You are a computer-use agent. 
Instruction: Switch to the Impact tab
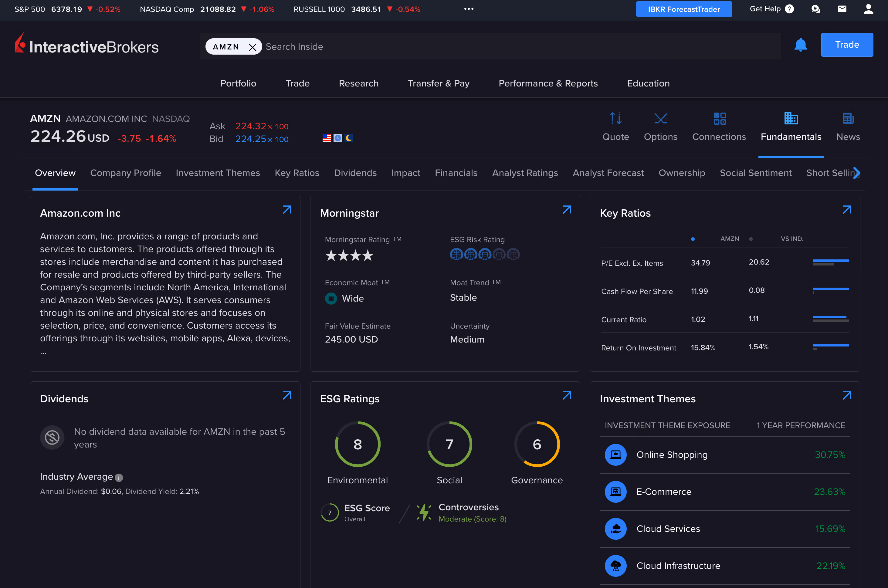[405, 173]
